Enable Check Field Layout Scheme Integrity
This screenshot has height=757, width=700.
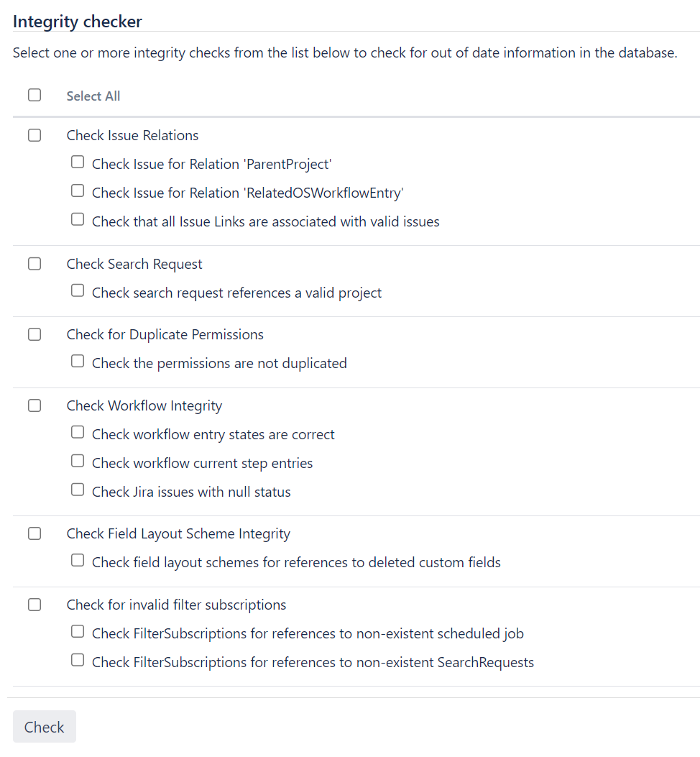click(34, 533)
